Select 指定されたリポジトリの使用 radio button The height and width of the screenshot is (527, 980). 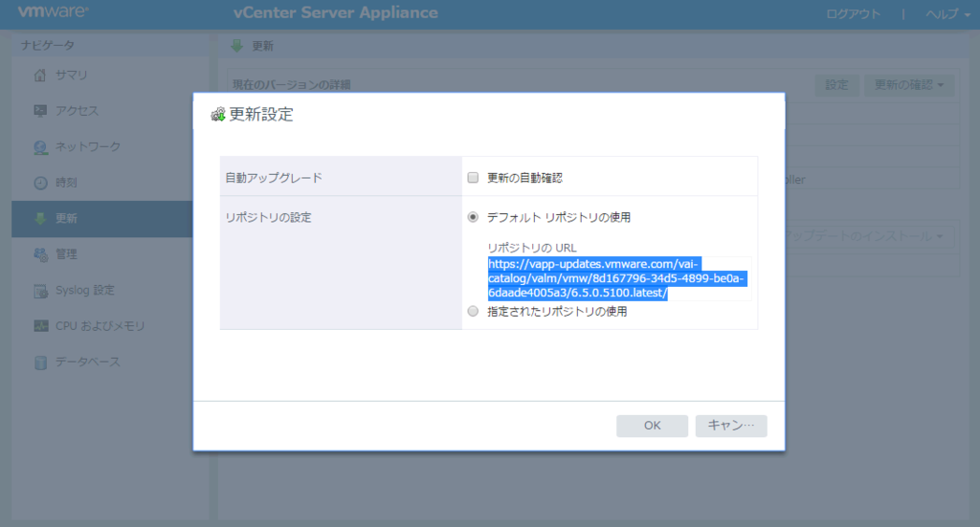(x=473, y=312)
